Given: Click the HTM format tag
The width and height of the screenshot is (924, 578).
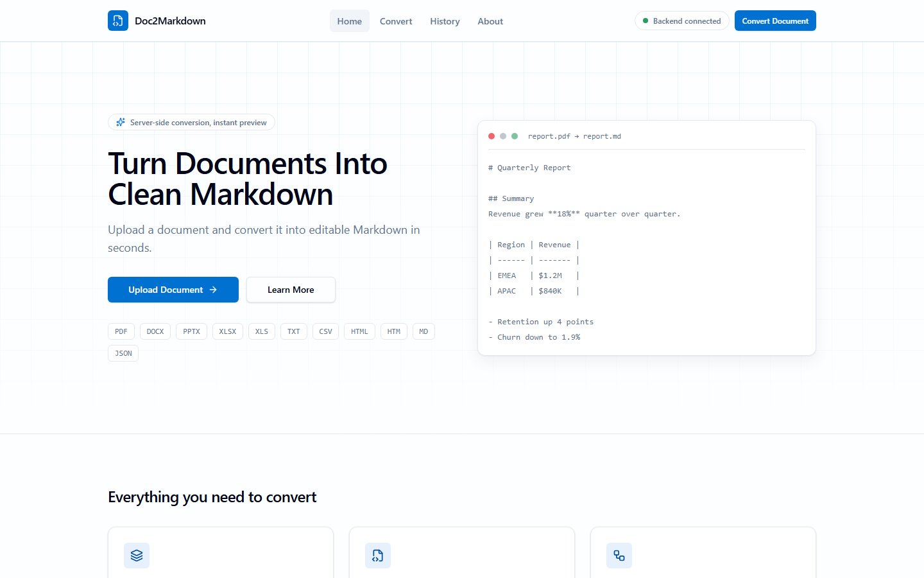Looking at the screenshot, I should [x=394, y=331].
